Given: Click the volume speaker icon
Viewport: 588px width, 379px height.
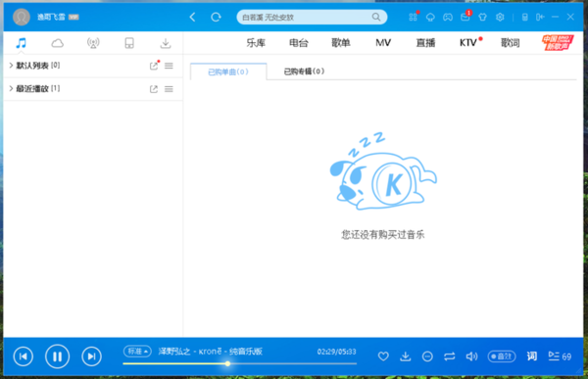Looking at the screenshot, I should click(471, 356).
